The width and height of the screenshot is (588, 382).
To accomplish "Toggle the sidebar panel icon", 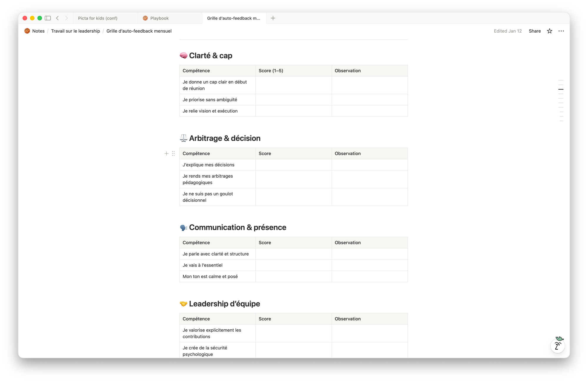I will 48,18.
